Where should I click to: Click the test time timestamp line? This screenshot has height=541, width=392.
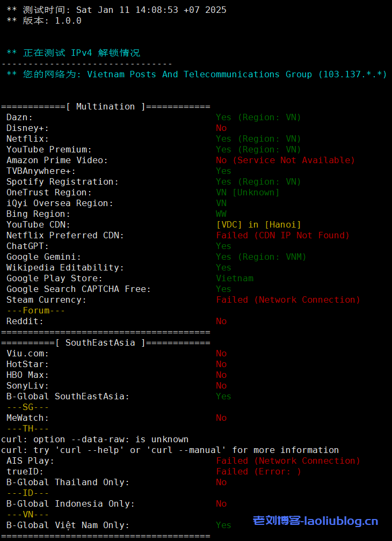click(x=116, y=10)
